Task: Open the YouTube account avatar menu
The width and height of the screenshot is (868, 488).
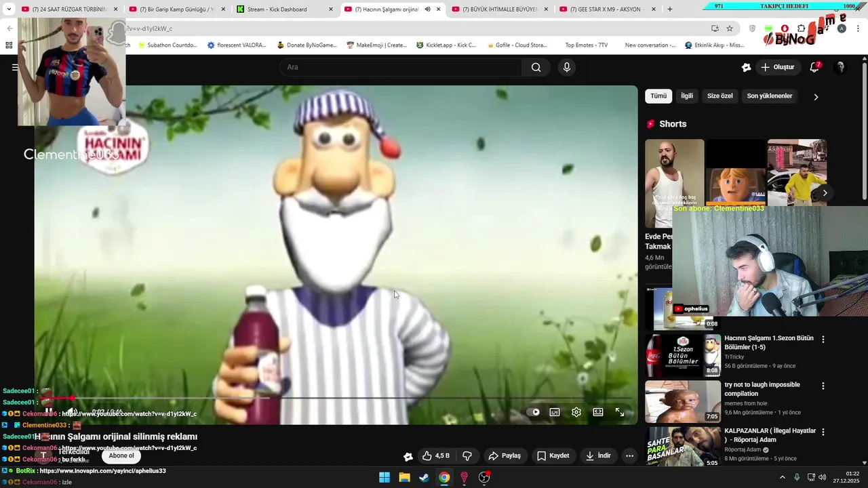Action: 840,67
